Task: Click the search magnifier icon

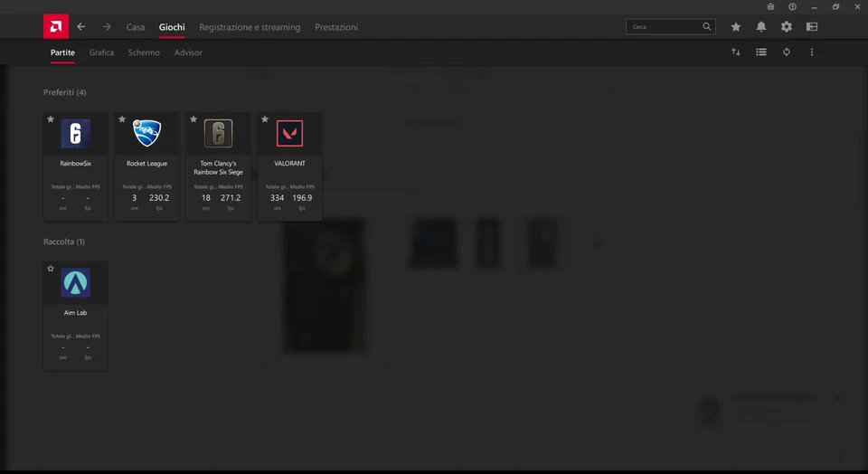Action: click(707, 26)
